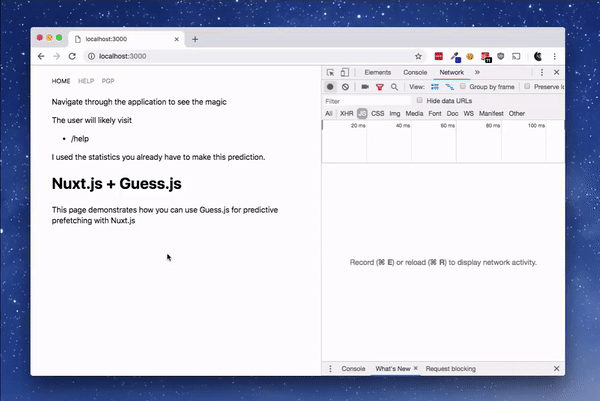Filter network requests by Other
Image resolution: width=600 pixels, height=401 pixels.
[x=517, y=114]
